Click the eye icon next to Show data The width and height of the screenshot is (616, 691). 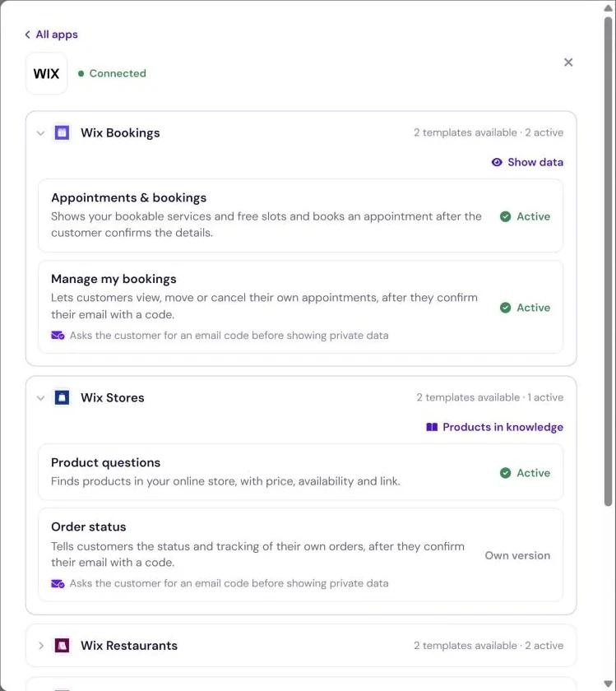497,162
